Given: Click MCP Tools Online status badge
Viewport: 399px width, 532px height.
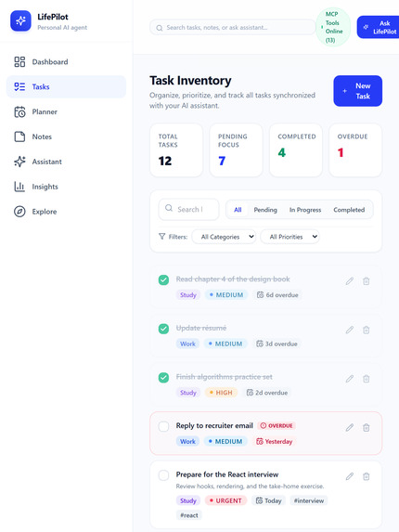Looking at the screenshot, I should pyautogui.click(x=333, y=27).
